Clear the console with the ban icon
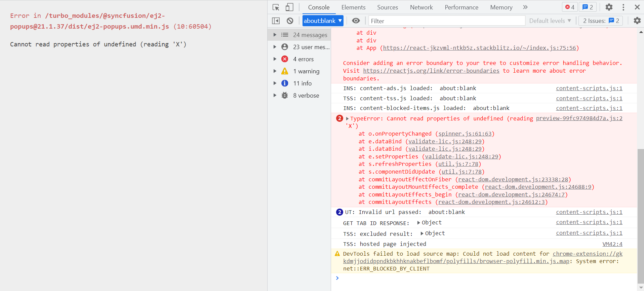 pyautogui.click(x=290, y=21)
